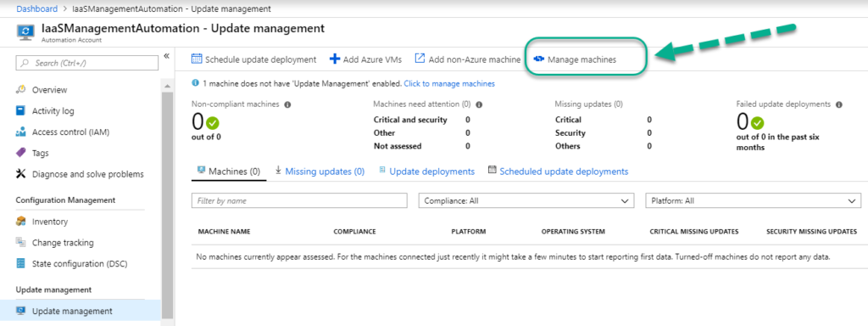This screenshot has height=326, width=868.
Task: Sort by PLATFORM column header
Action: (x=468, y=232)
